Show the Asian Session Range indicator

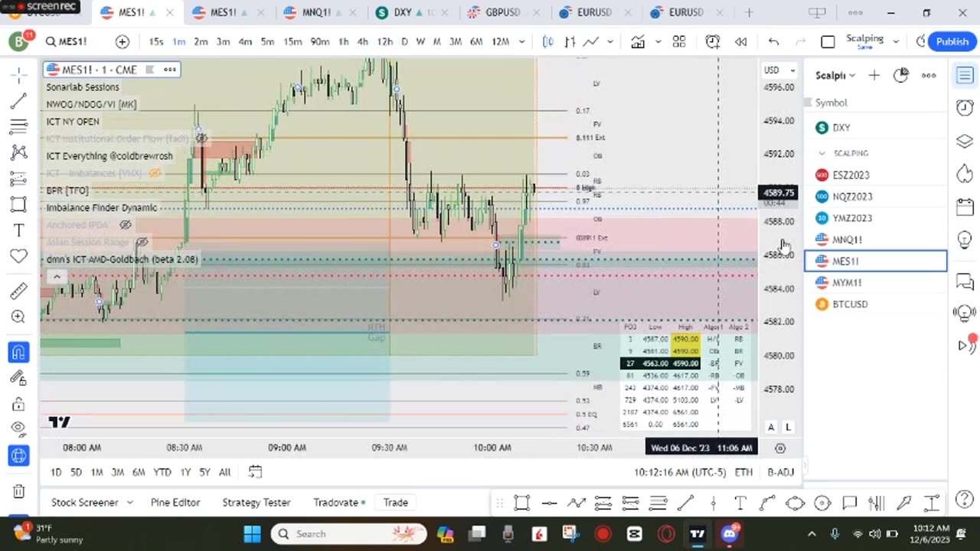(142, 242)
